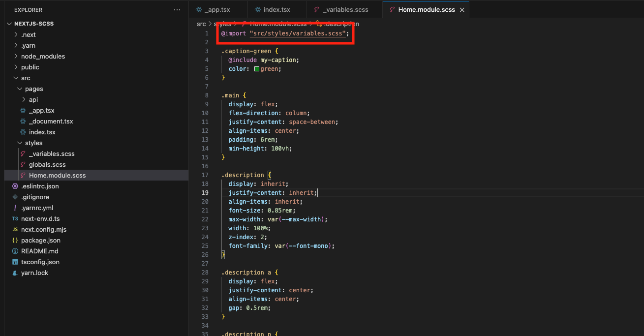Click the Sass icon beside globals.scss file
Viewport: 644px width, 336px height.
(23, 165)
